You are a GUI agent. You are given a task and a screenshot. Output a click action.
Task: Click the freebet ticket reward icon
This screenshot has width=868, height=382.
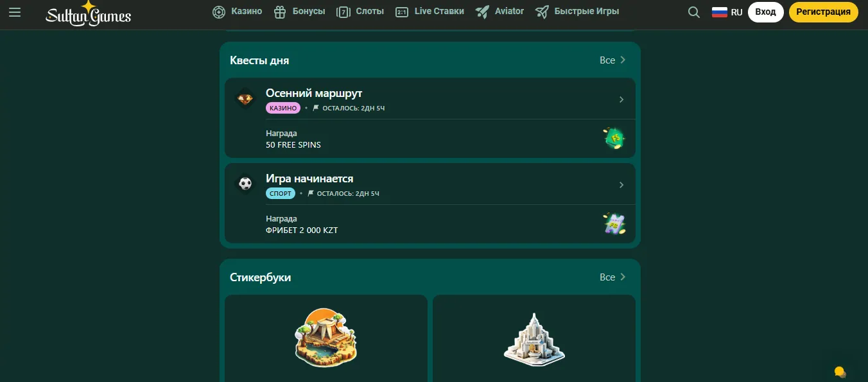point(614,224)
